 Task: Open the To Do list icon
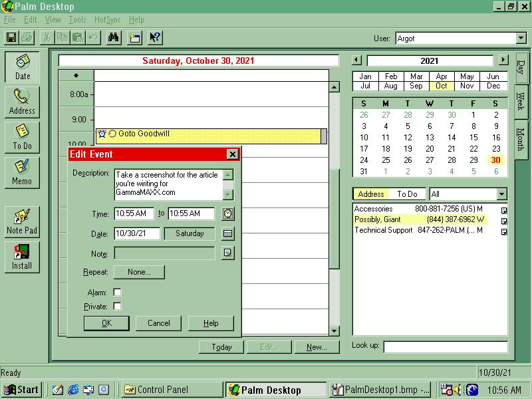coord(22,137)
